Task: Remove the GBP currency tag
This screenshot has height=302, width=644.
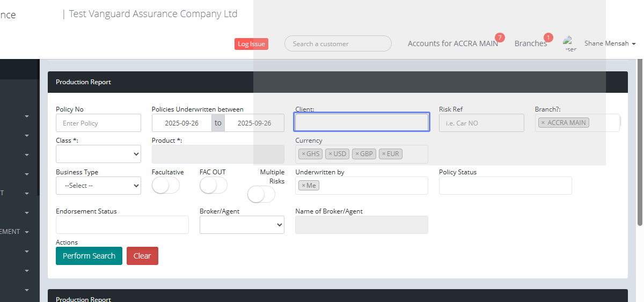Action: click(x=357, y=154)
